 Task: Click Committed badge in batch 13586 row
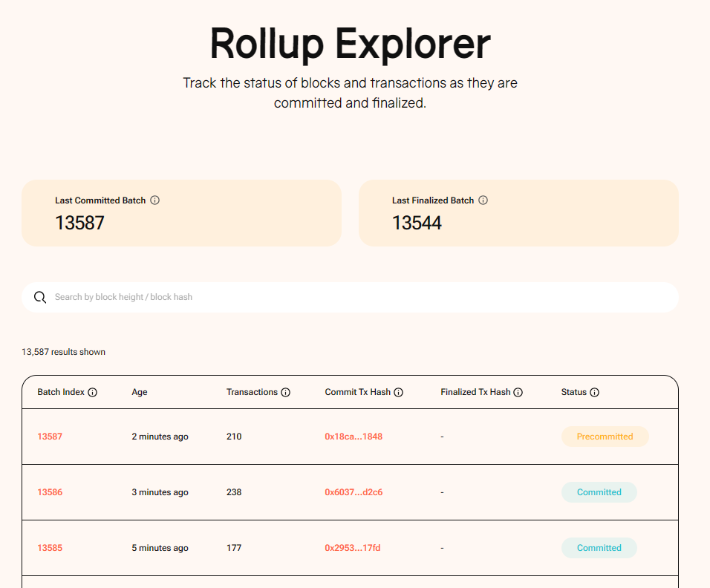coord(599,492)
